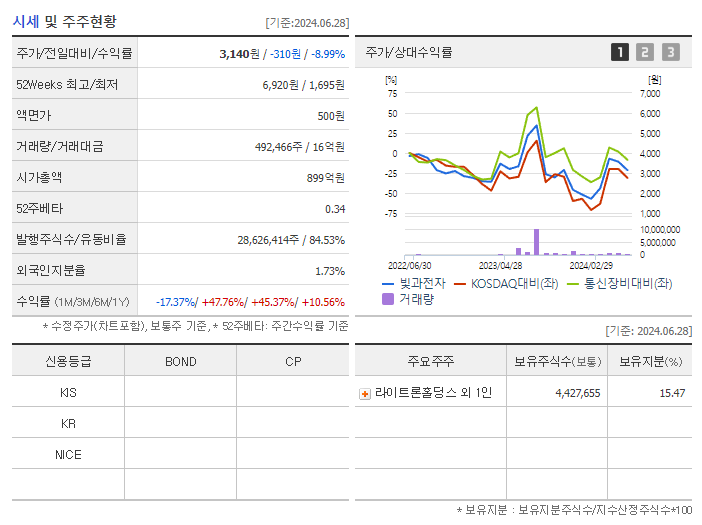Click the chart date label 2024/02/29
Image resolution: width=702 pixels, height=525 pixels.
coord(591,266)
